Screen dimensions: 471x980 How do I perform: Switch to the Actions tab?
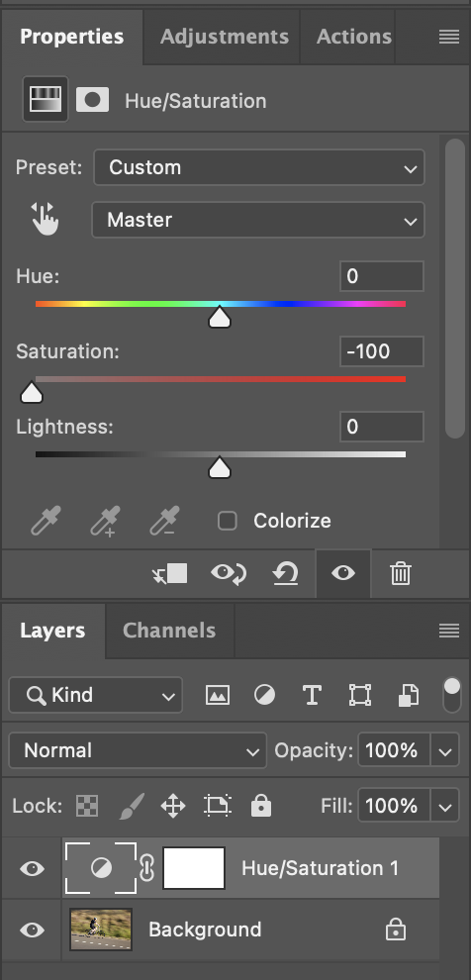pyautogui.click(x=354, y=37)
